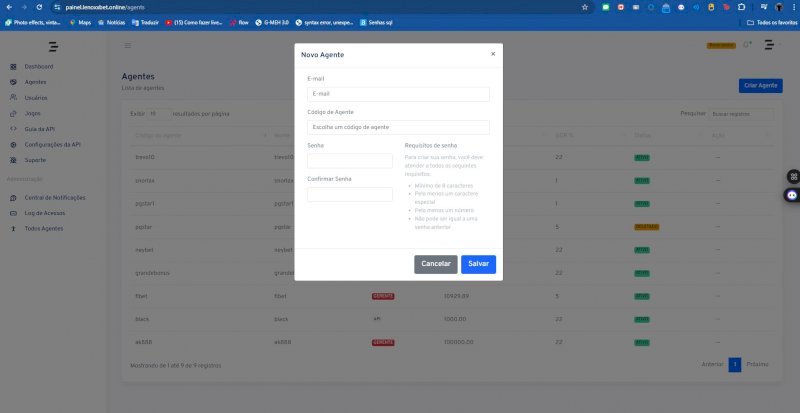Go to page 1 in pagination

click(735, 365)
